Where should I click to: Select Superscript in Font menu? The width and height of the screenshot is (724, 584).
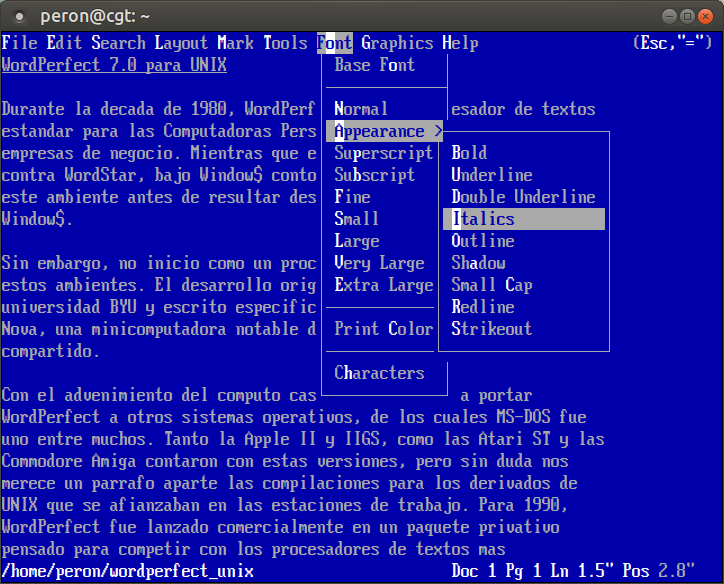tap(383, 153)
